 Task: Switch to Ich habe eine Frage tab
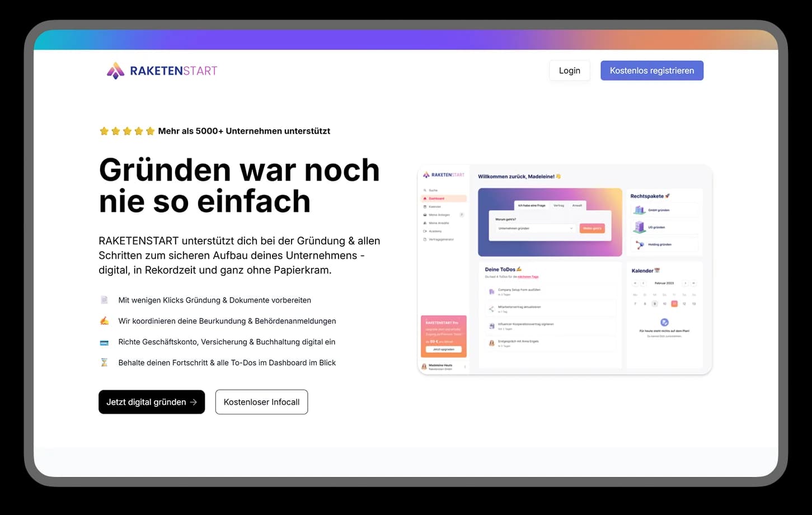coord(531,206)
